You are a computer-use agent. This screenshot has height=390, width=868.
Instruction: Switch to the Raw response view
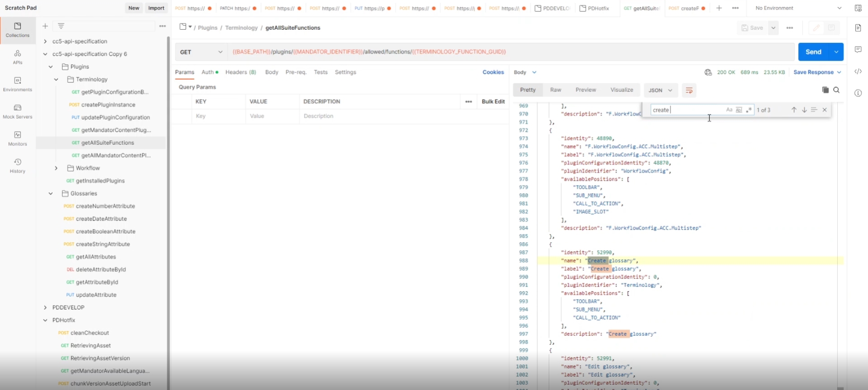click(556, 90)
